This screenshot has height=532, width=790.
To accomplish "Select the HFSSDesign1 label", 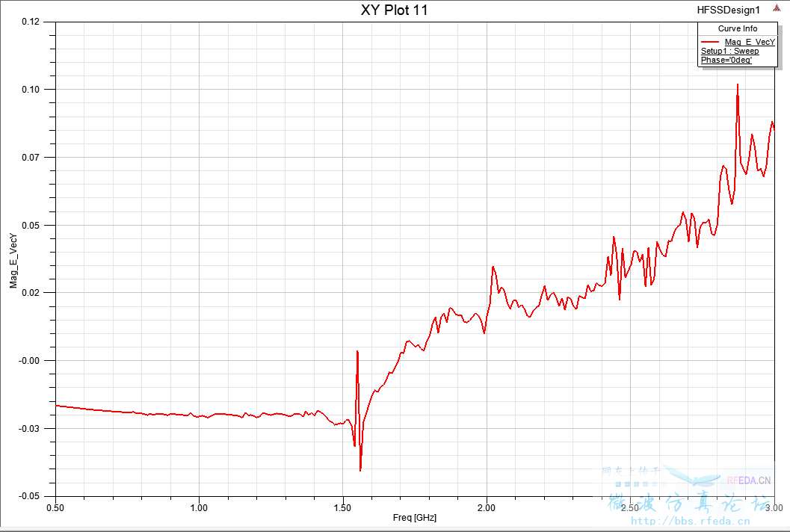I will [728, 10].
